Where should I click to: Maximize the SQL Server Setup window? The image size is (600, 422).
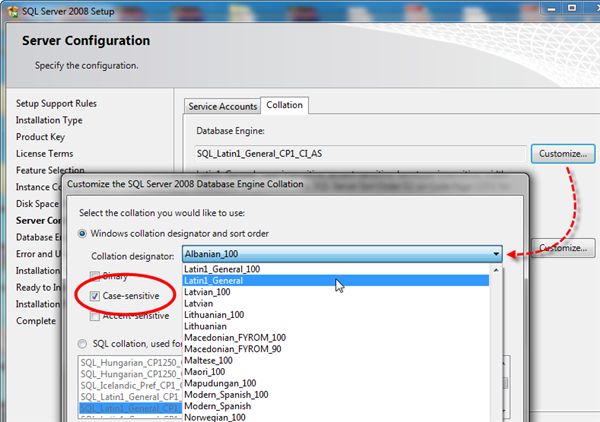pyautogui.click(x=571, y=8)
